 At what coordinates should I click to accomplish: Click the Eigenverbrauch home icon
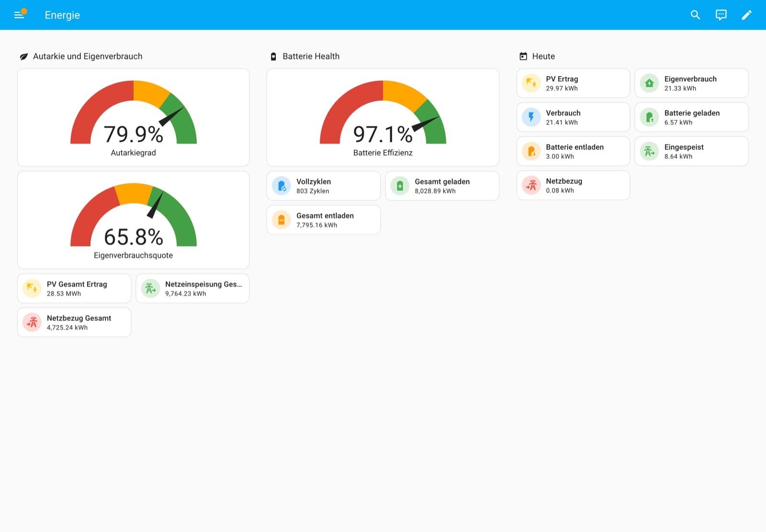click(x=649, y=83)
